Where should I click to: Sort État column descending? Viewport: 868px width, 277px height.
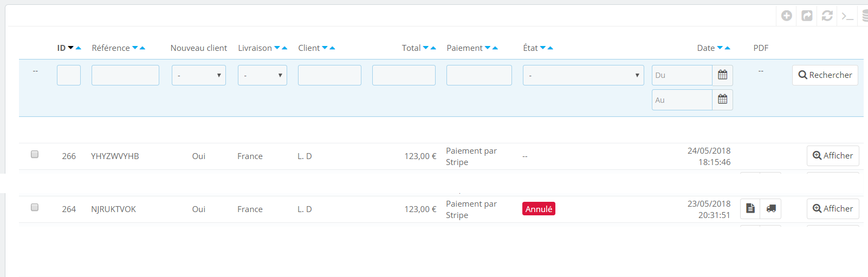543,48
